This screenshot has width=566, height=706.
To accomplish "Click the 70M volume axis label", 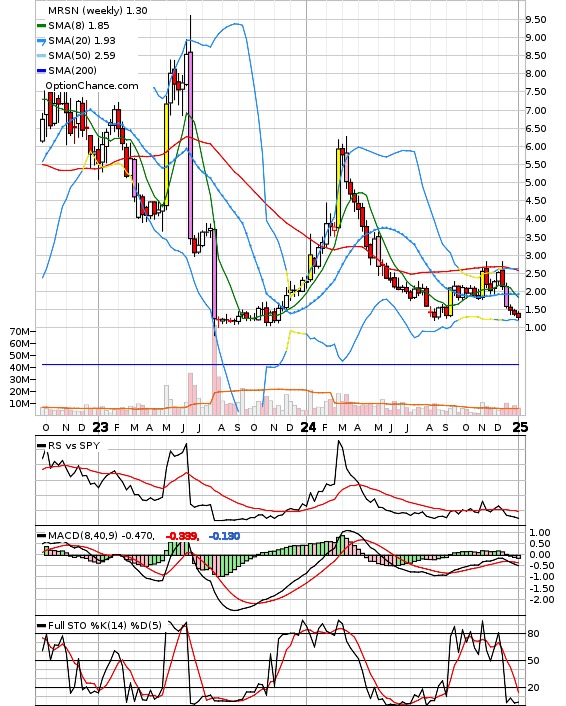I will coord(19,332).
